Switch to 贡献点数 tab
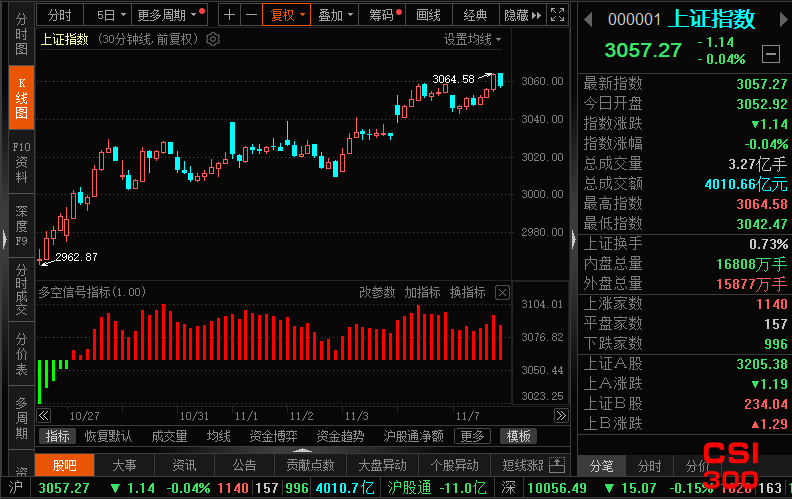The height and width of the screenshot is (499, 792). [x=310, y=465]
